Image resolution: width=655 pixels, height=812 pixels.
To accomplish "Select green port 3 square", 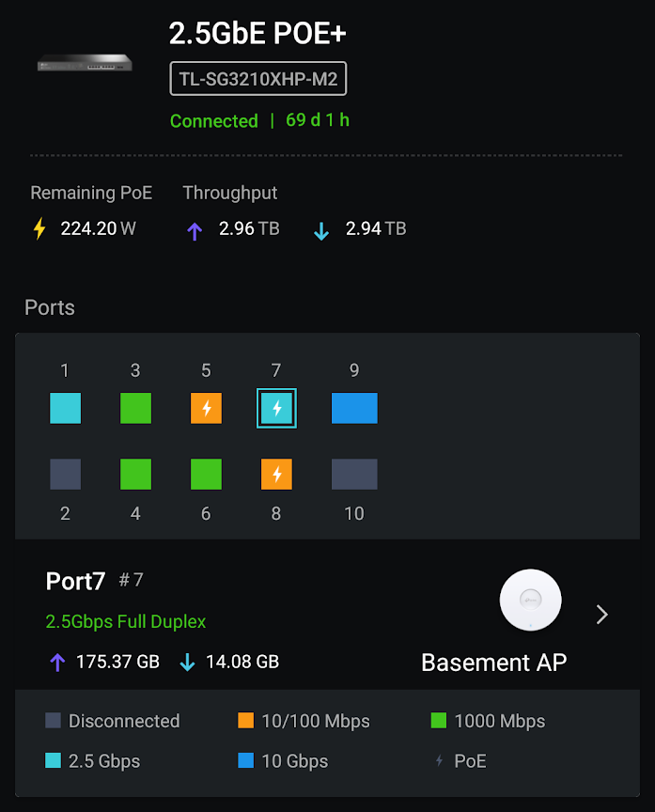I will click(135, 409).
